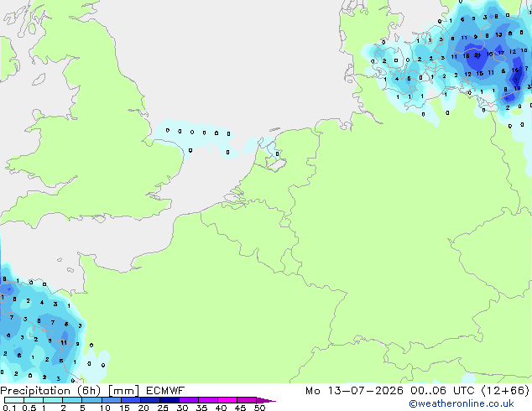Click the '17' precipitation value on the map
The height and width of the screenshot is (411, 532).
501,53
